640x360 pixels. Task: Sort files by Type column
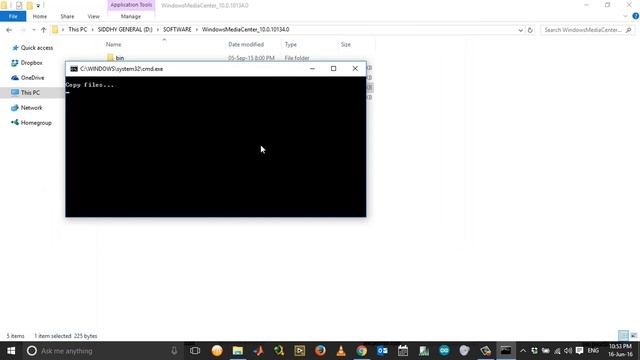click(x=291, y=44)
